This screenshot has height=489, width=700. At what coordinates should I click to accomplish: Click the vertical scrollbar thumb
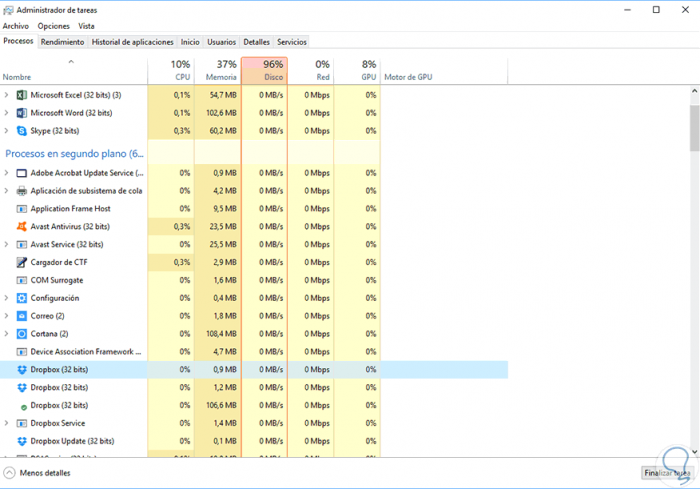(695, 128)
